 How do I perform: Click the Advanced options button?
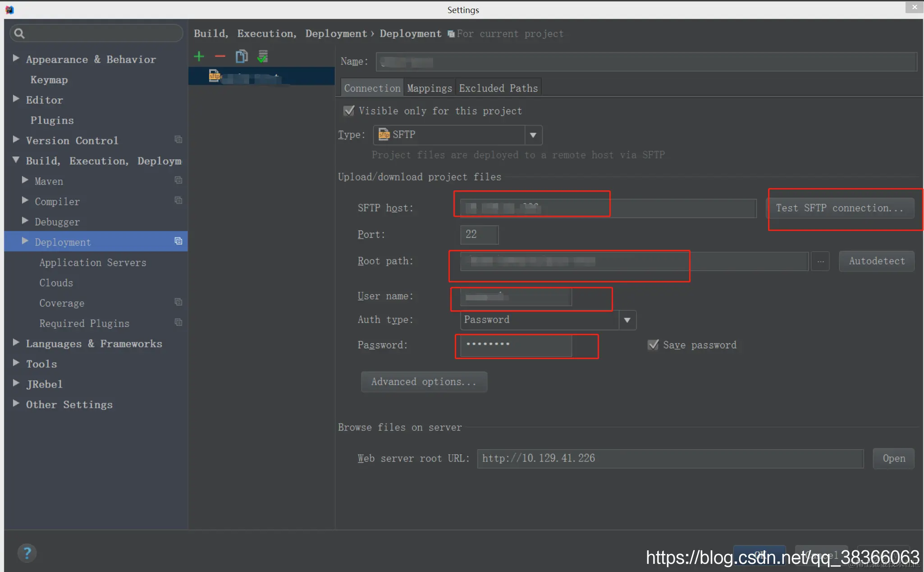tap(424, 382)
